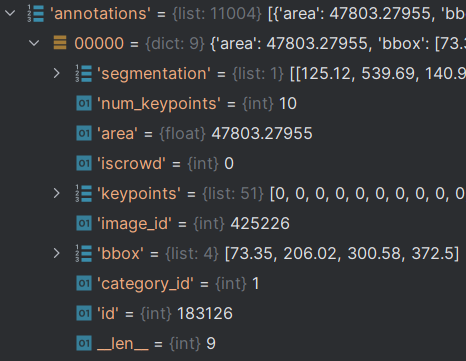Click the {dict: 9} type label
Viewport: 466px width, 361px height.
[x=175, y=43]
